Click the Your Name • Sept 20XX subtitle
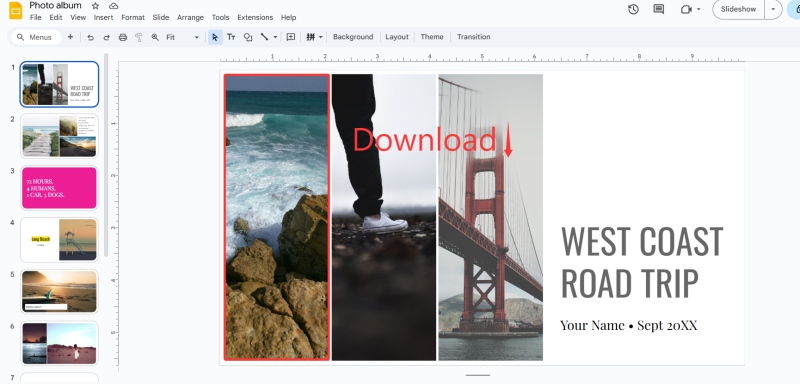Screen dimensions: 800x384 point(629,325)
